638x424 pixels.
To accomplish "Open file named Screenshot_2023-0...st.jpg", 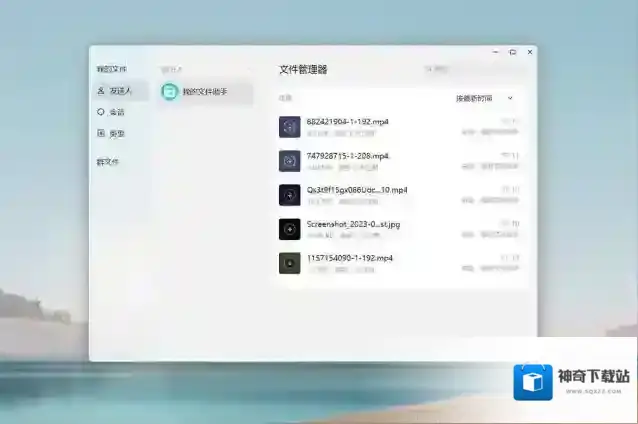I will coord(353,224).
